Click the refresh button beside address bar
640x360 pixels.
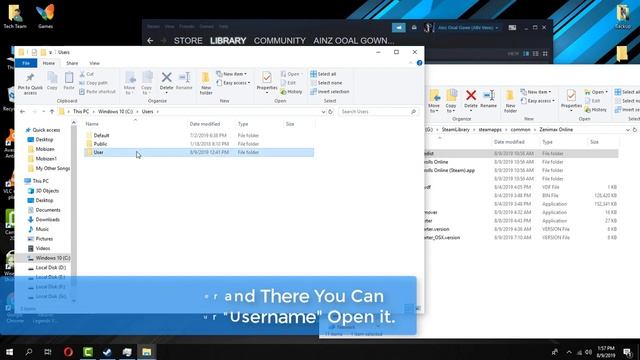331,111
